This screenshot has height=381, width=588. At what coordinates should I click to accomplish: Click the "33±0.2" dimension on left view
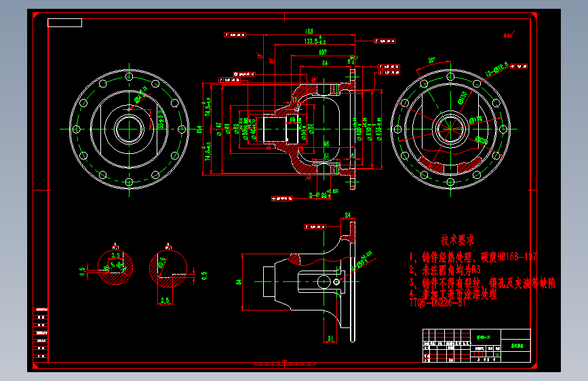(x=161, y=119)
